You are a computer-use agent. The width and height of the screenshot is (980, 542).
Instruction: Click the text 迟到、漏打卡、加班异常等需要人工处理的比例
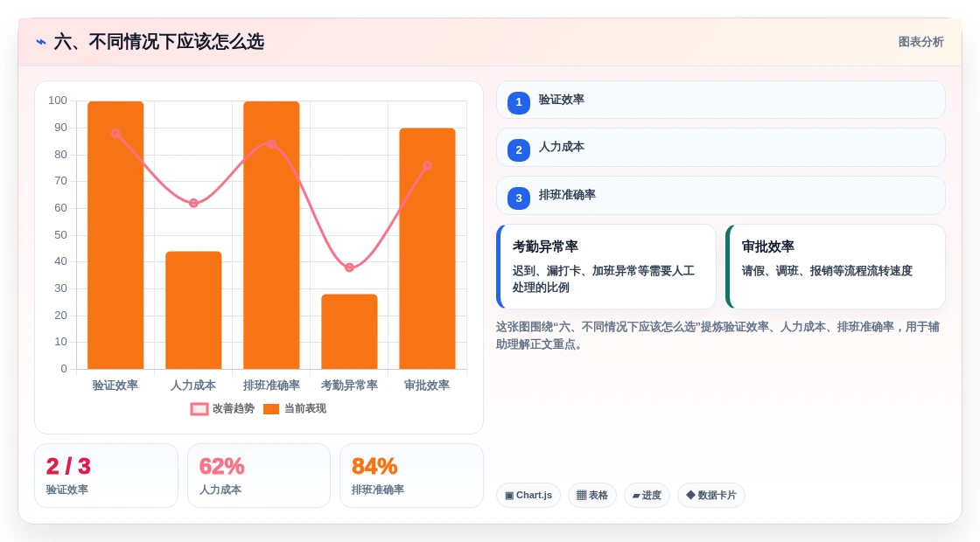(x=604, y=279)
